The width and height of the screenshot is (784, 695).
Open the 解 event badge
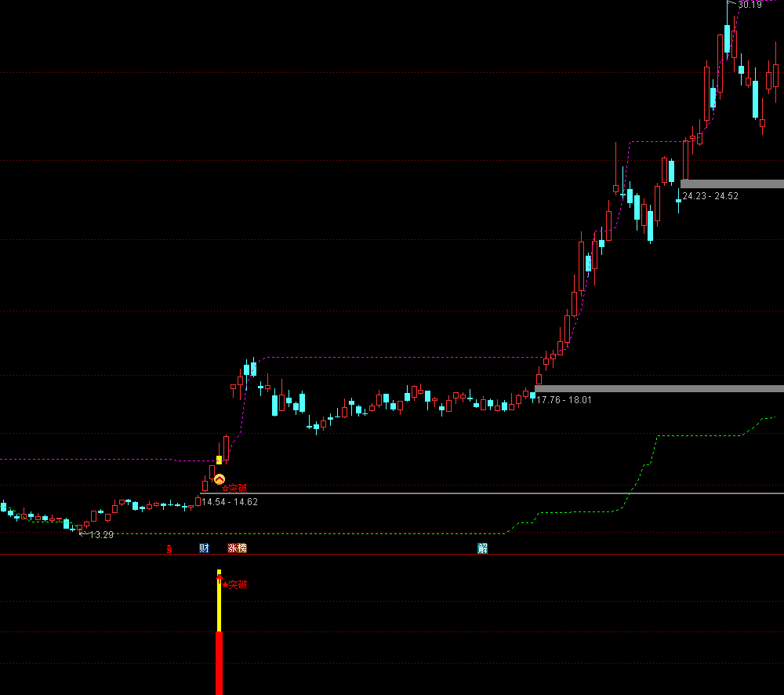[482, 548]
